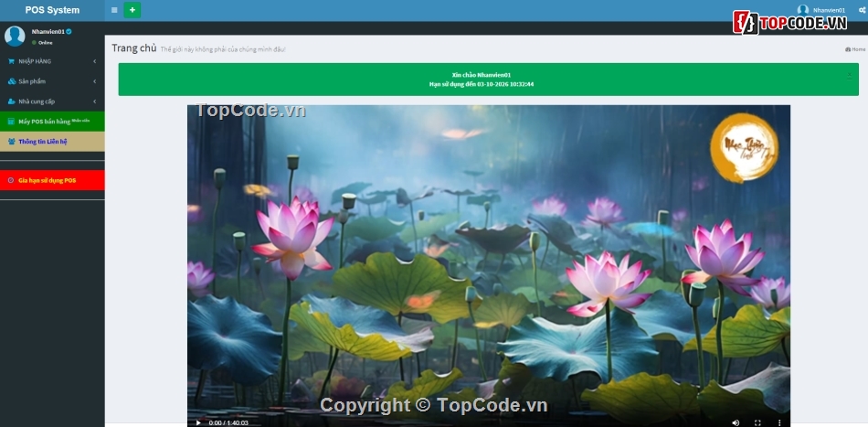
Task: Open the settings gears icon in header
Action: tap(862, 10)
